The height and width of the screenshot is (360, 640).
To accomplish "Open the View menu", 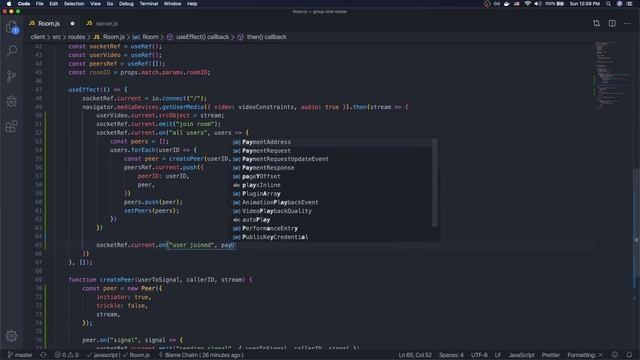I will point(96,4).
